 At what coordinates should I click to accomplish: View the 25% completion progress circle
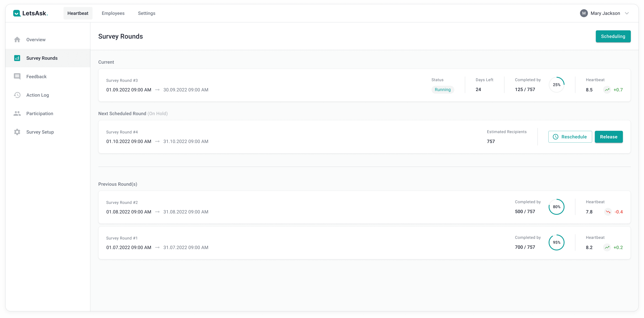pos(557,85)
